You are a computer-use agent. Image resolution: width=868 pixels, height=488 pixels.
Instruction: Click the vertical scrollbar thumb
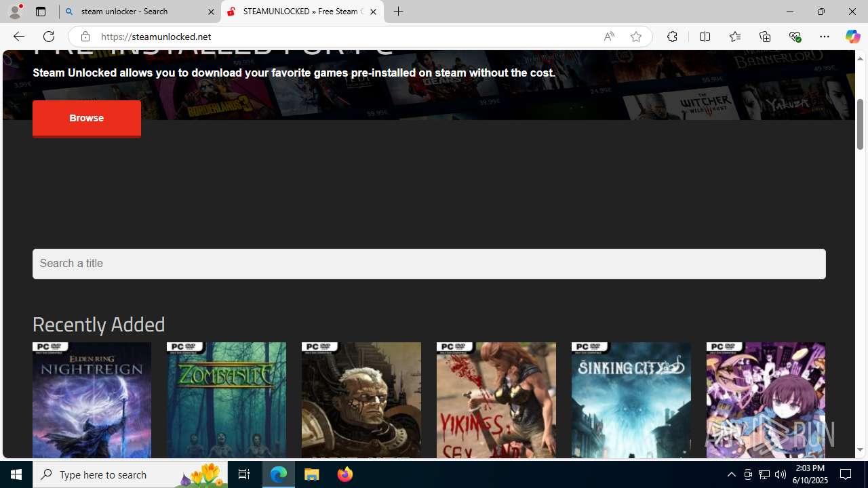click(860, 124)
